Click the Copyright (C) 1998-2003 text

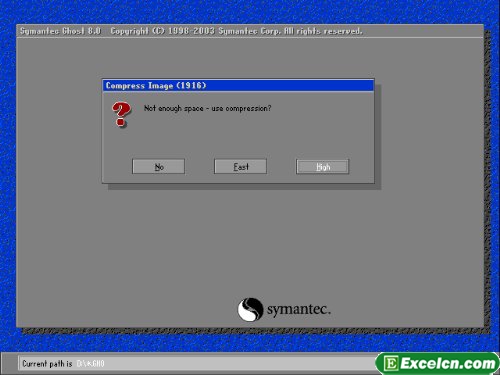[162, 31]
